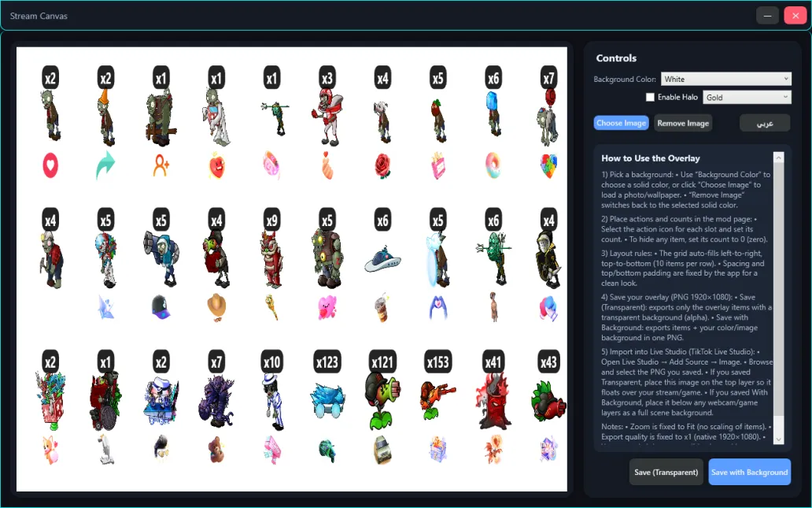The width and height of the screenshot is (812, 508).
Task: Click the x153 count badge
Action: click(x=438, y=362)
